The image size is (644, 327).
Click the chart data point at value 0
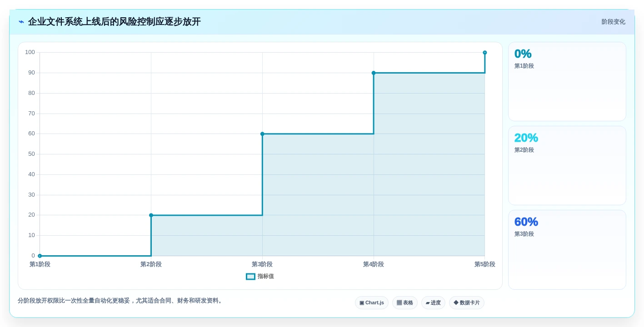40,256
